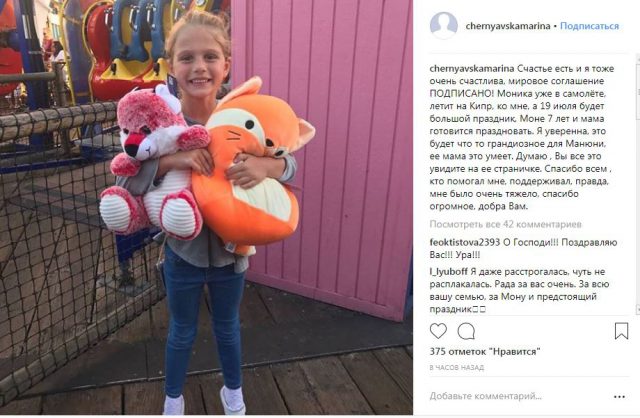Viewport: 640px width, 418px height.
Task: Open the three-dot more options menu
Action: [619, 396]
